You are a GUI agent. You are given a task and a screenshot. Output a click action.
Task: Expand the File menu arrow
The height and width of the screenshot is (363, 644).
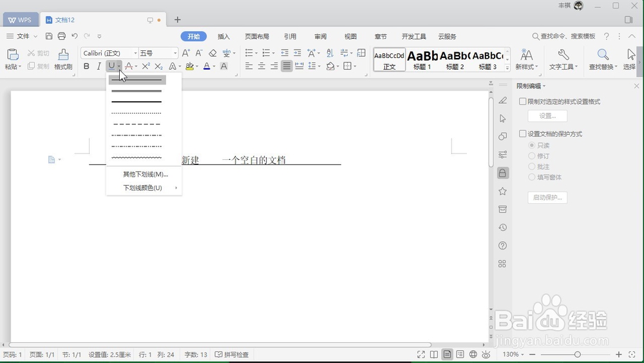[35, 36]
